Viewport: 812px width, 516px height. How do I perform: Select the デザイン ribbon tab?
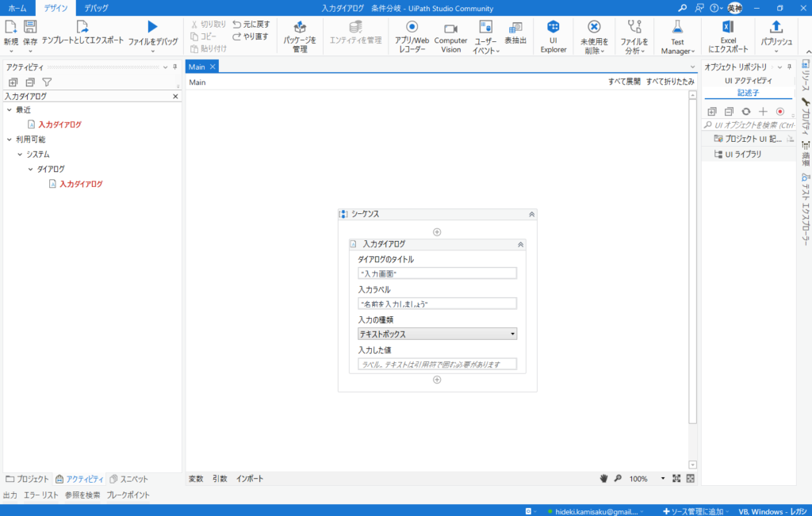(x=56, y=8)
